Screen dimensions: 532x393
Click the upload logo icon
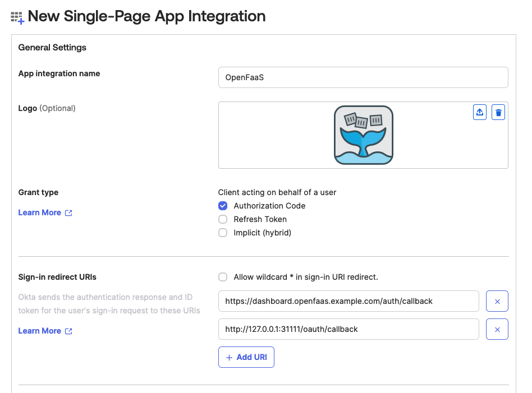479,112
